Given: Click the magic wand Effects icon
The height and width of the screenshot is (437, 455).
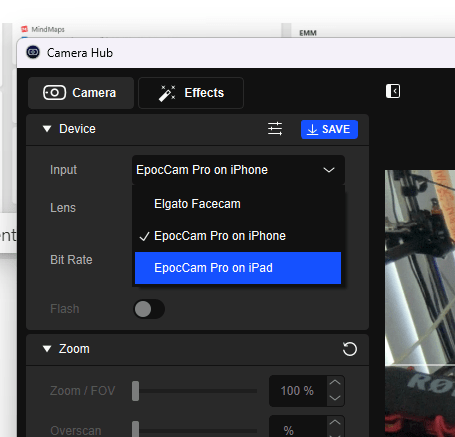Looking at the screenshot, I should (167, 93).
